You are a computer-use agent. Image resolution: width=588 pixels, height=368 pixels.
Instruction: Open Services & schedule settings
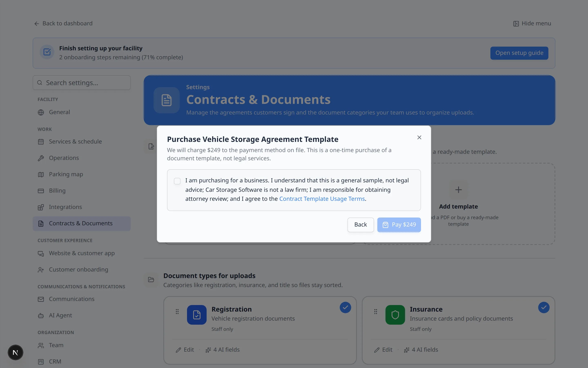click(82, 142)
